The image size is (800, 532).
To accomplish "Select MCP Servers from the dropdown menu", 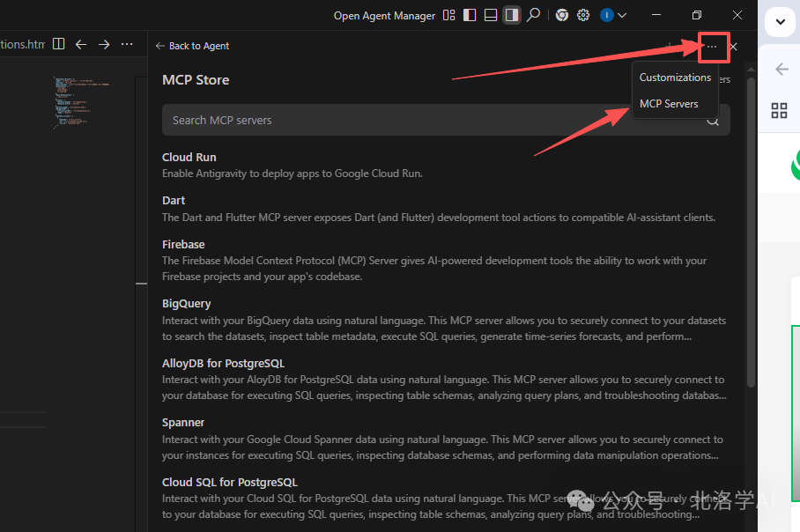I will click(x=669, y=104).
